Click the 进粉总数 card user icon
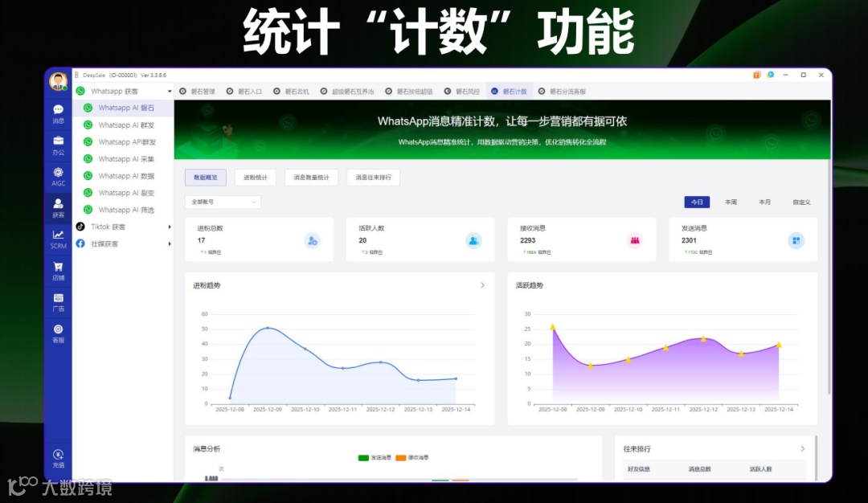Image resolution: width=868 pixels, height=503 pixels. click(312, 241)
